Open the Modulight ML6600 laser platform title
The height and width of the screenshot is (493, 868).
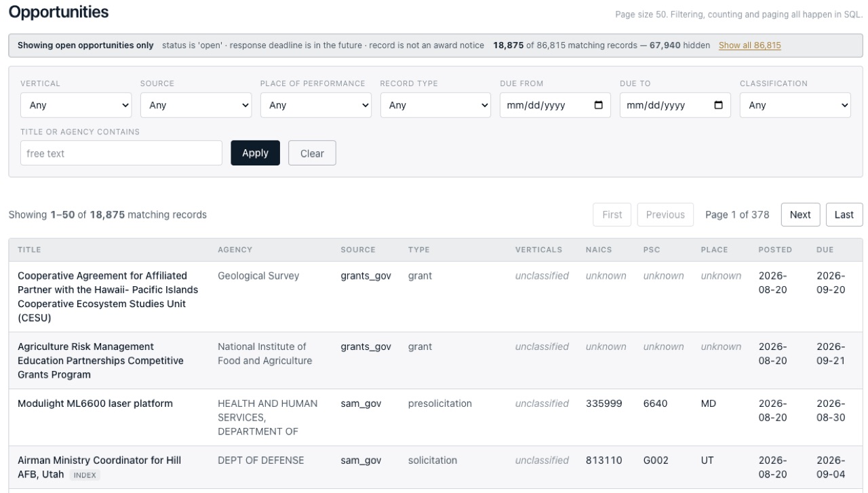click(95, 403)
